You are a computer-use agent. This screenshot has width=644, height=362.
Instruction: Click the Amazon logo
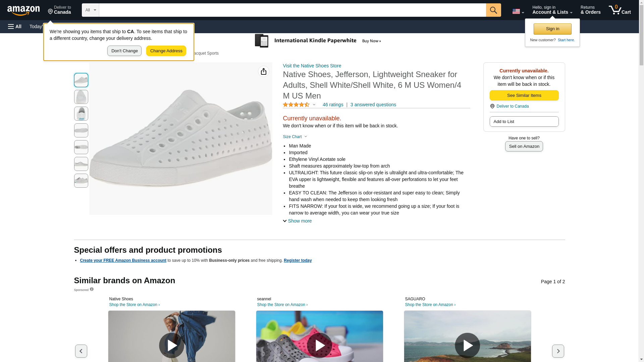click(x=23, y=10)
